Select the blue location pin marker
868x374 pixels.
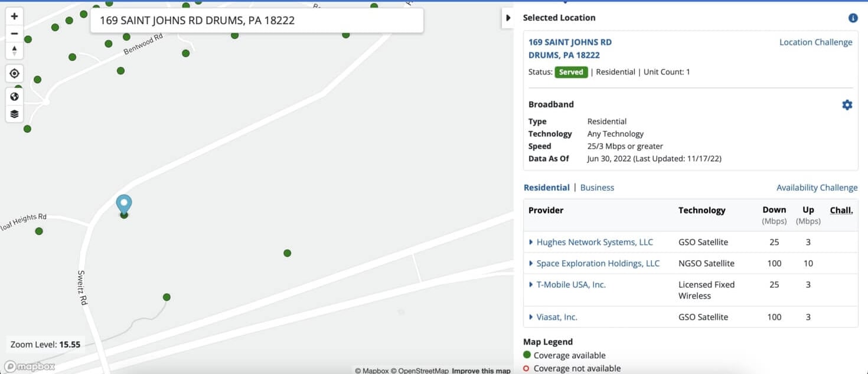[123, 205]
